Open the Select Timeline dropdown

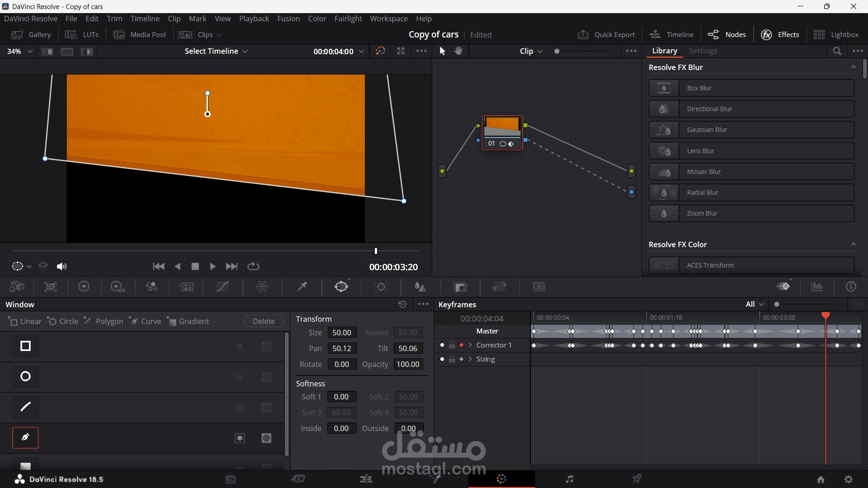216,51
